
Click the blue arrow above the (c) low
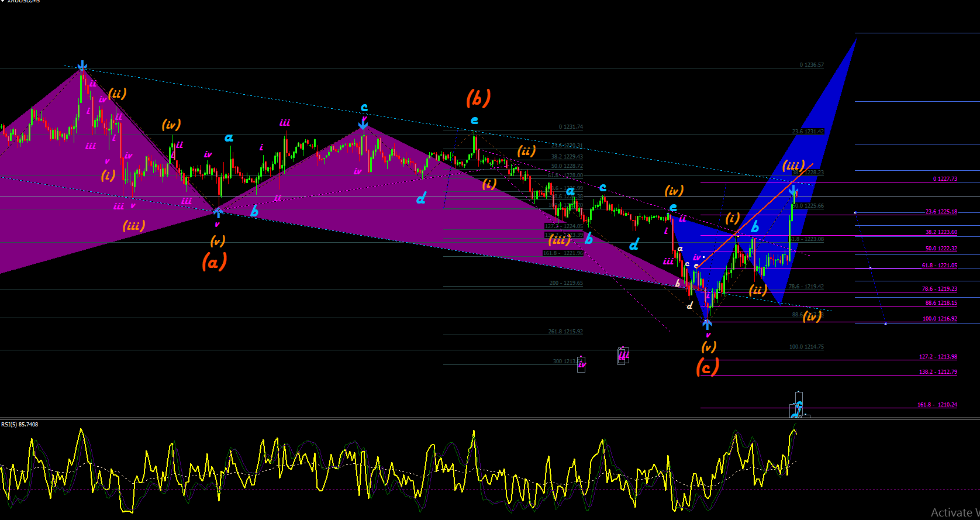click(x=707, y=323)
